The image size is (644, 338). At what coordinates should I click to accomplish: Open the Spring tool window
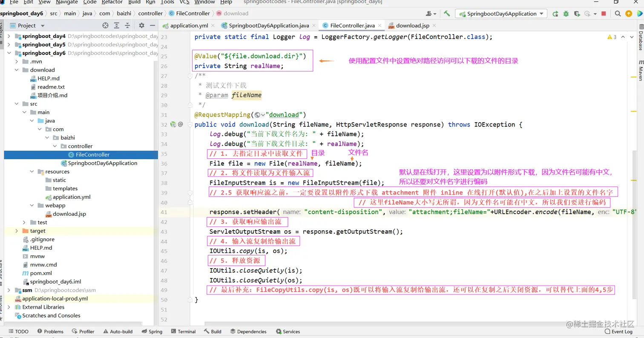152,331
